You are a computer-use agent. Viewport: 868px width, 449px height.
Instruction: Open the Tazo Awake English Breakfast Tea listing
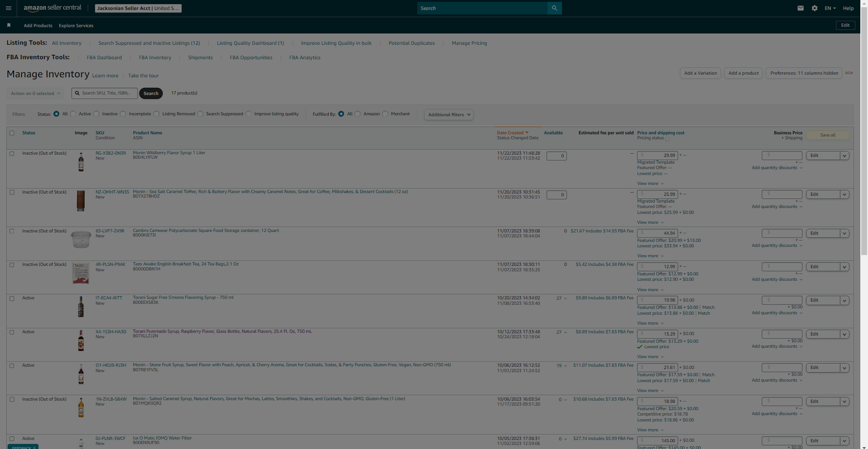coord(186,264)
